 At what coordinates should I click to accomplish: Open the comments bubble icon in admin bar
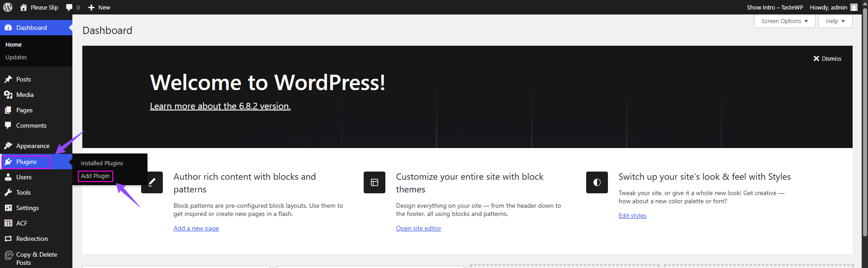[69, 7]
